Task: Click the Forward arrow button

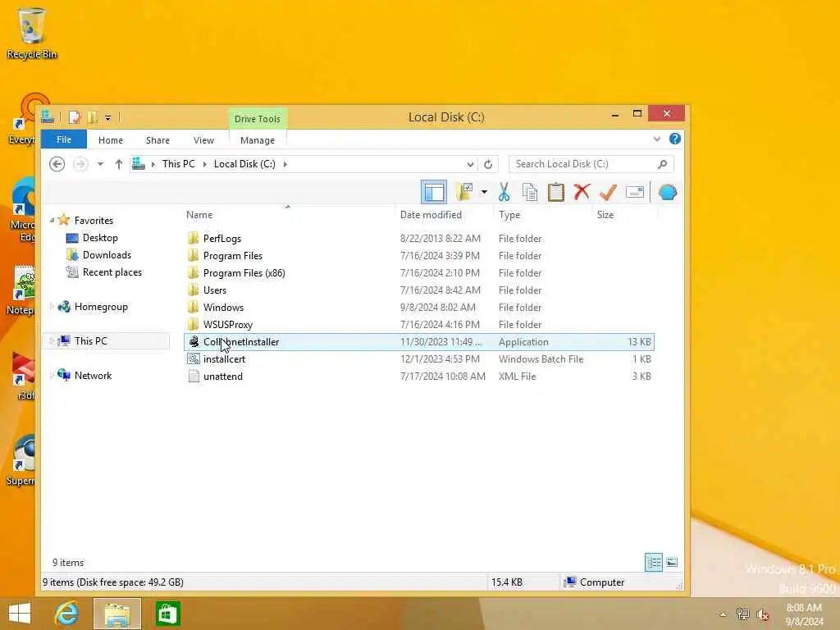Action: 80,164
